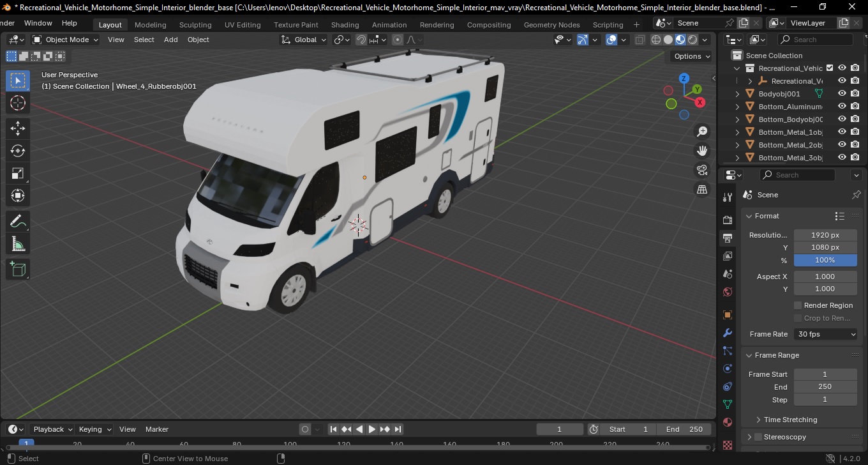Toggle X-Ray display mode
Viewport: 868px width, 465px height.
click(x=640, y=40)
